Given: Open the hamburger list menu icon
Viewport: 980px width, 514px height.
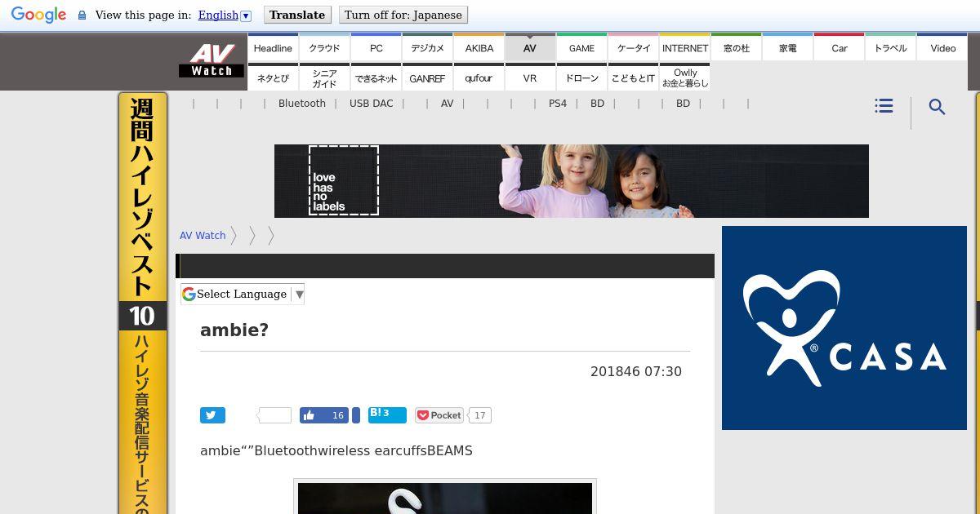Looking at the screenshot, I should tap(884, 106).
